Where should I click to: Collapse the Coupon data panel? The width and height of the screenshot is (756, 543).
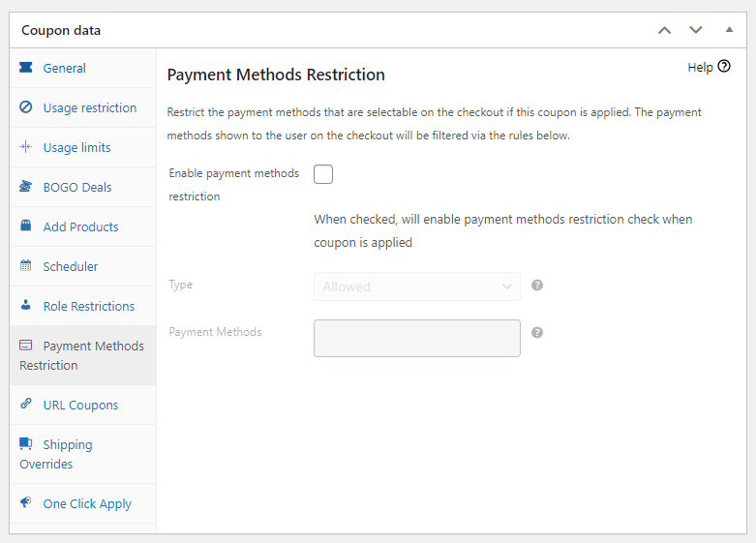tap(729, 30)
